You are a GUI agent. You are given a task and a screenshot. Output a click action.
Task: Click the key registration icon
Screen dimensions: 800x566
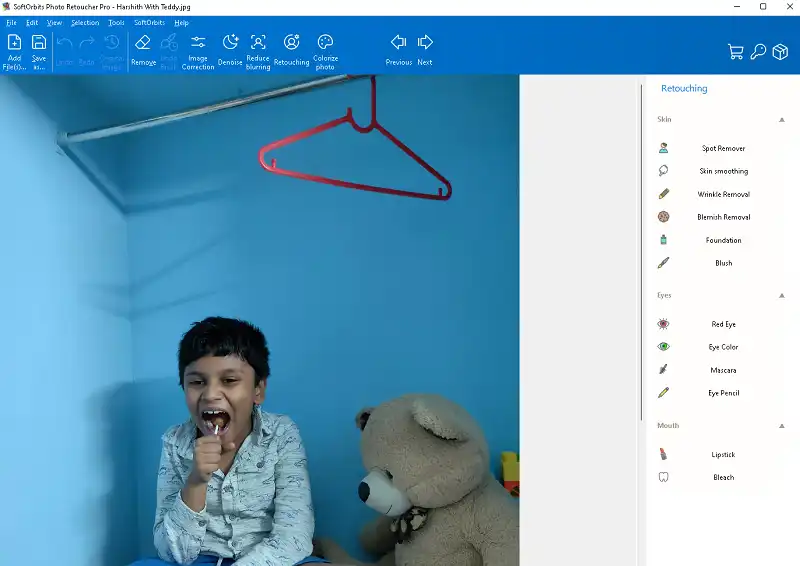[x=758, y=52]
